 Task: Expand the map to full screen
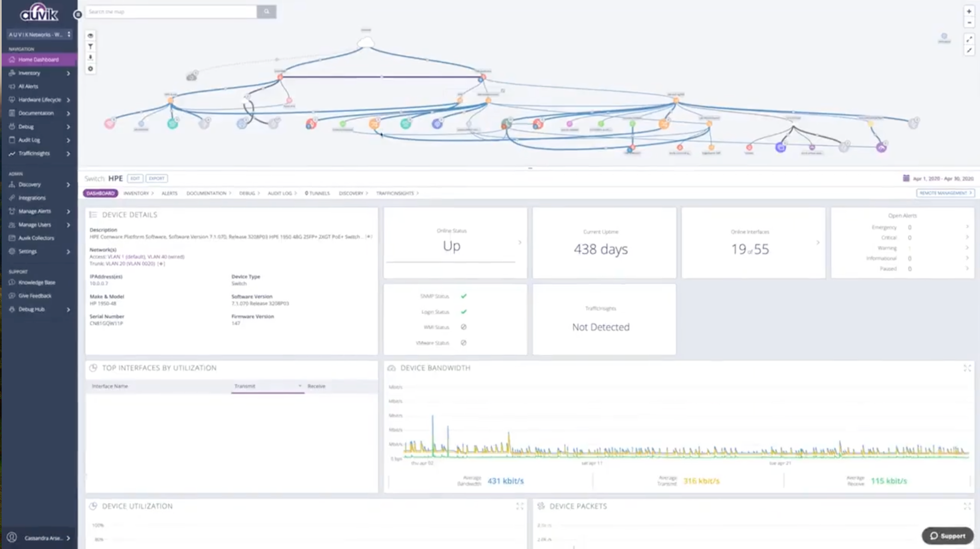[969, 39]
